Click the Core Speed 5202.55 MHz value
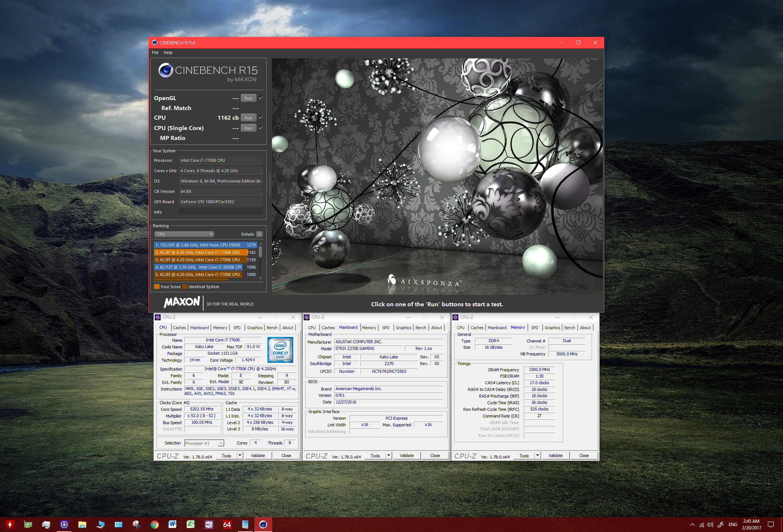Image resolution: width=783 pixels, height=532 pixels. pyautogui.click(x=202, y=409)
